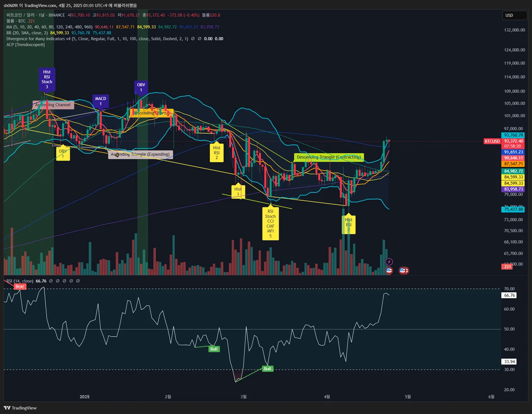Screen dimensions: 532x414
Task: Open the USD currency dropdown
Action: coord(514,15)
